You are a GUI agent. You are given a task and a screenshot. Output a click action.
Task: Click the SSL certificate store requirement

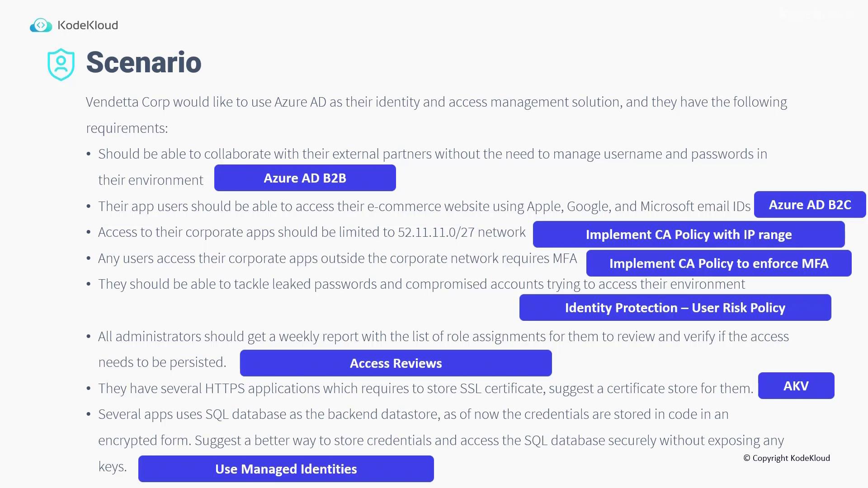coord(425,389)
